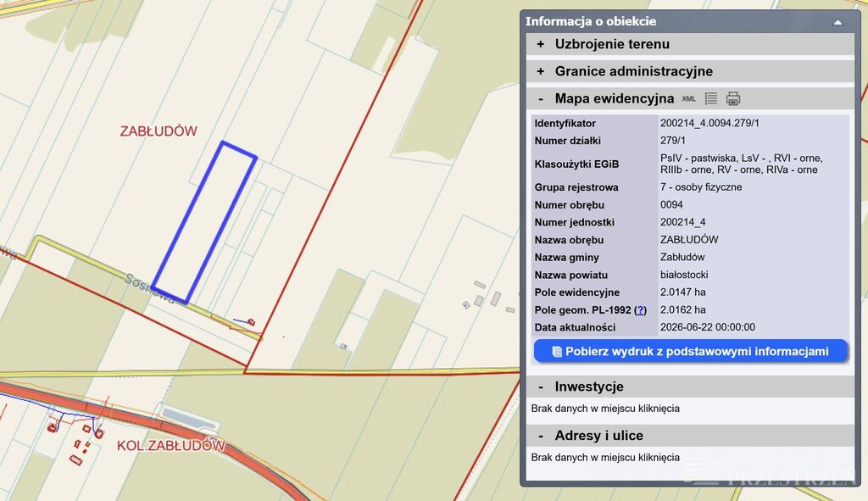
Task: Click Pobierz wydruk z podstawowymi informacjami button
Action: (x=690, y=352)
